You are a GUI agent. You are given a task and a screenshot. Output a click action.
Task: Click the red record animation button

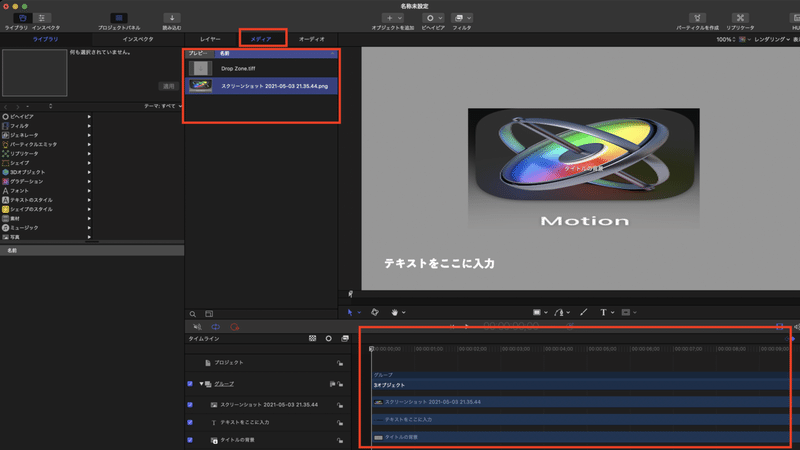[235, 327]
